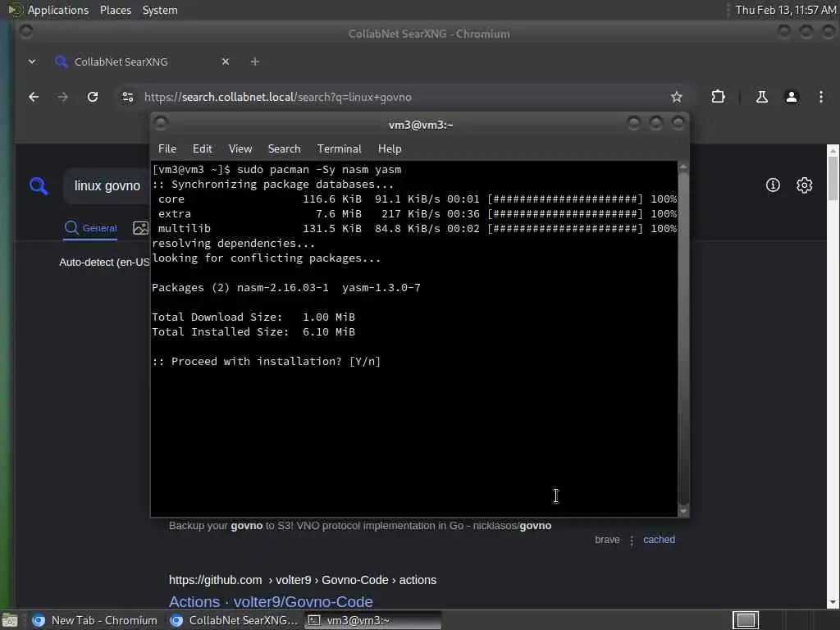Open the Places menu

(x=115, y=10)
